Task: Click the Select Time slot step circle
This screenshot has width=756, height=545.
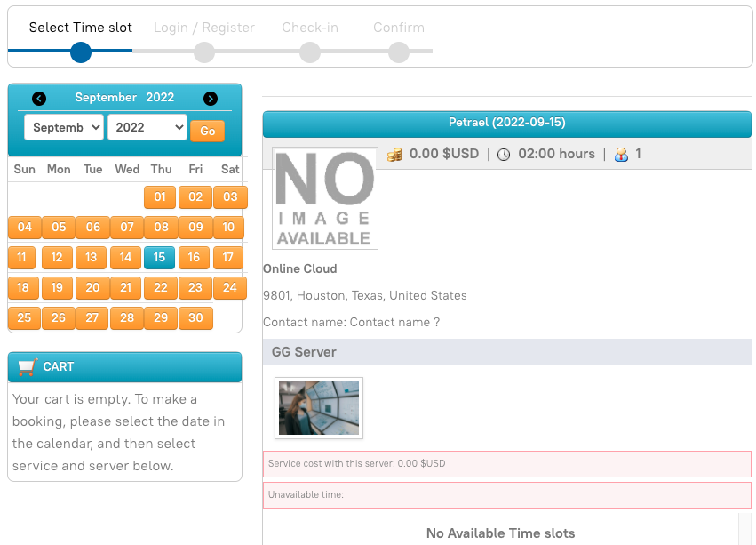Action: pyautogui.click(x=81, y=52)
